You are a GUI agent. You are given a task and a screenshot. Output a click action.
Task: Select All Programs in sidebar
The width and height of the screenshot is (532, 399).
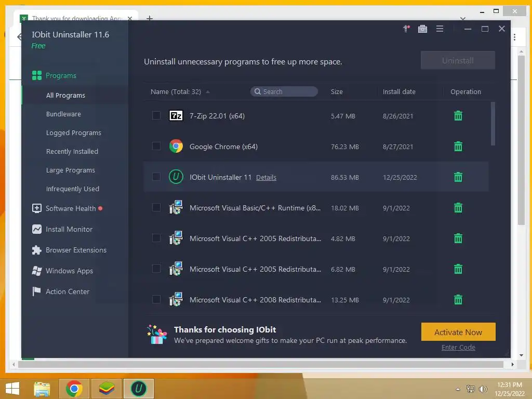65,96
